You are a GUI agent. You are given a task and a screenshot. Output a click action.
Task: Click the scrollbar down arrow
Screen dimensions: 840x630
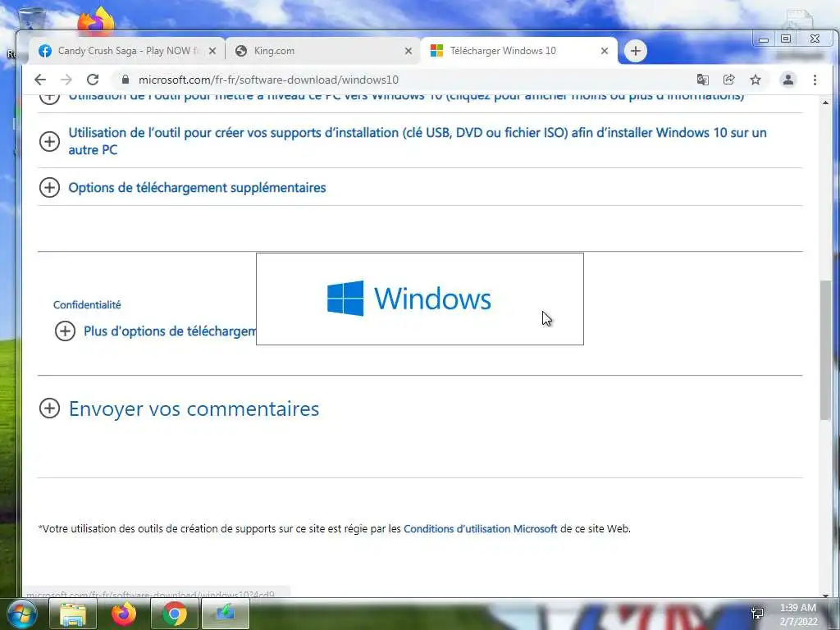coord(825,595)
